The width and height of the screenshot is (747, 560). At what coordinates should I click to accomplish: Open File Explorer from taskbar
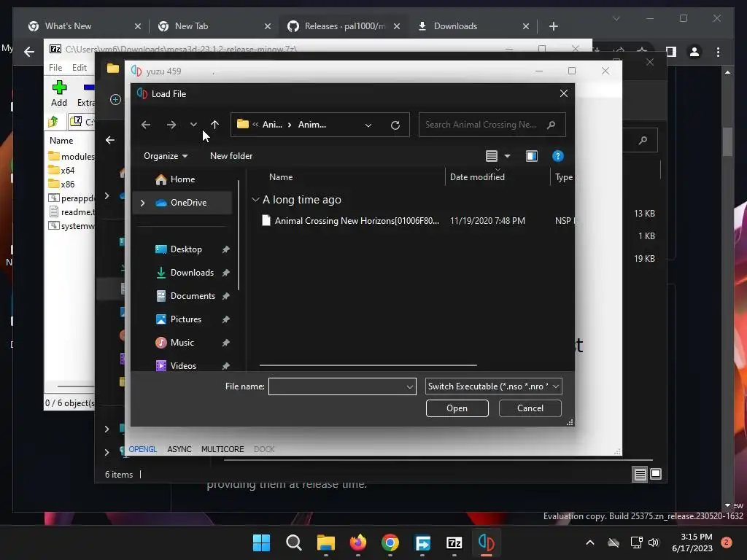click(x=326, y=542)
